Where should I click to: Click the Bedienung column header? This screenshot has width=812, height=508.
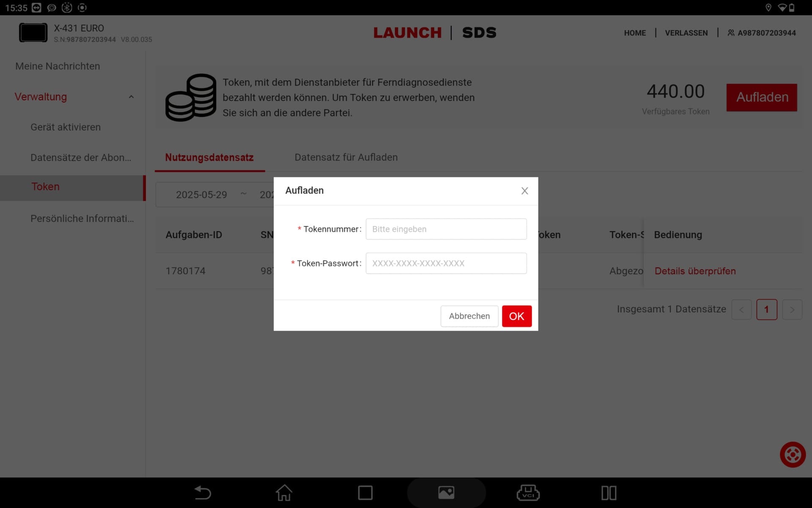(x=678, y=235)
